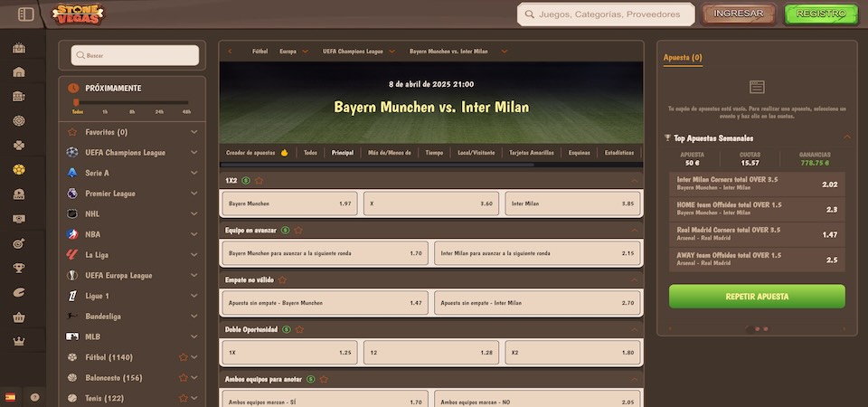Open the crown VIP icon in sidebar
The image size is (868, 407).
[x=19, y=341]
